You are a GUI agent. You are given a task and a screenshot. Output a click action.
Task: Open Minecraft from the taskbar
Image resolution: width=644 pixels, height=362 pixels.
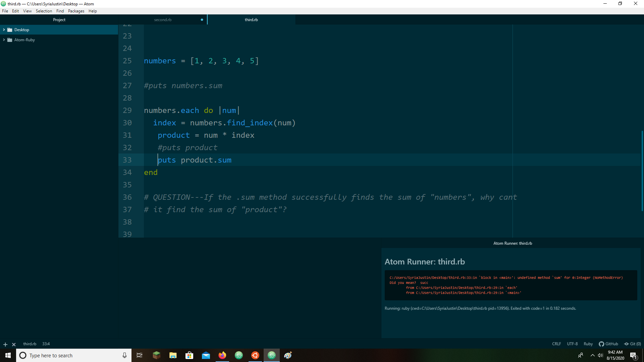click(x=156, y=355)
